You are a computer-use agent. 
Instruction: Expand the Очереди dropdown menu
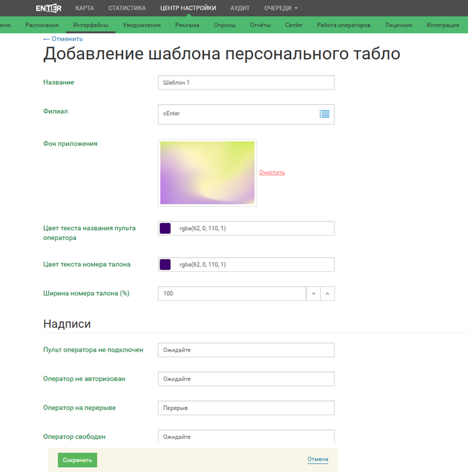281,8
